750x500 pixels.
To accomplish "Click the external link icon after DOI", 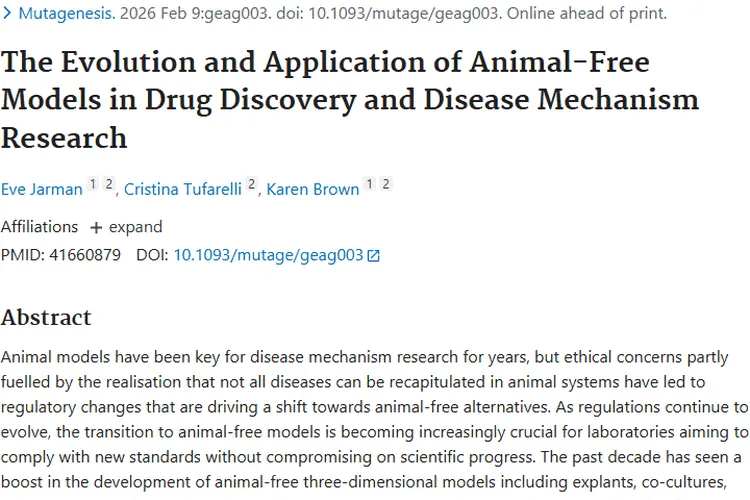I will coord(374,256).
